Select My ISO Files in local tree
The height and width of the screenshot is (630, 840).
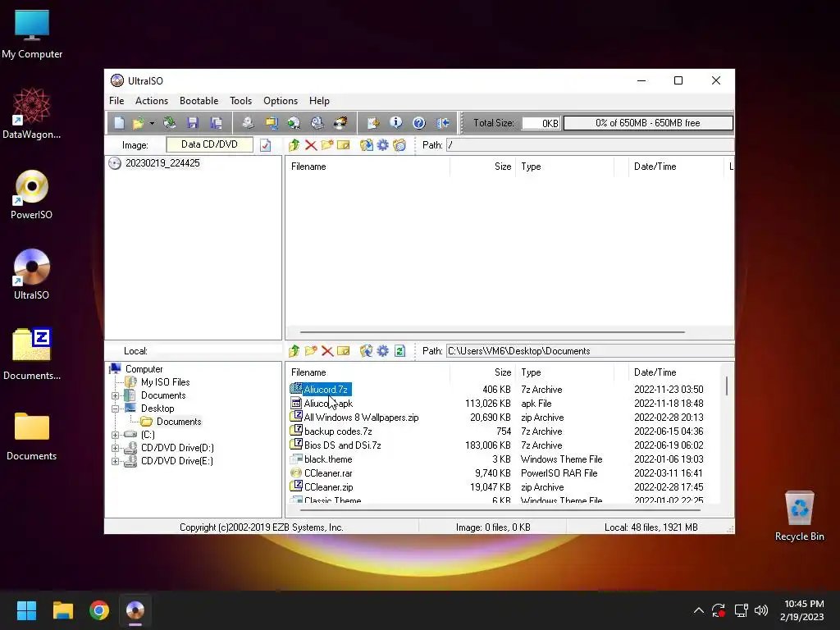coord(165,382)
